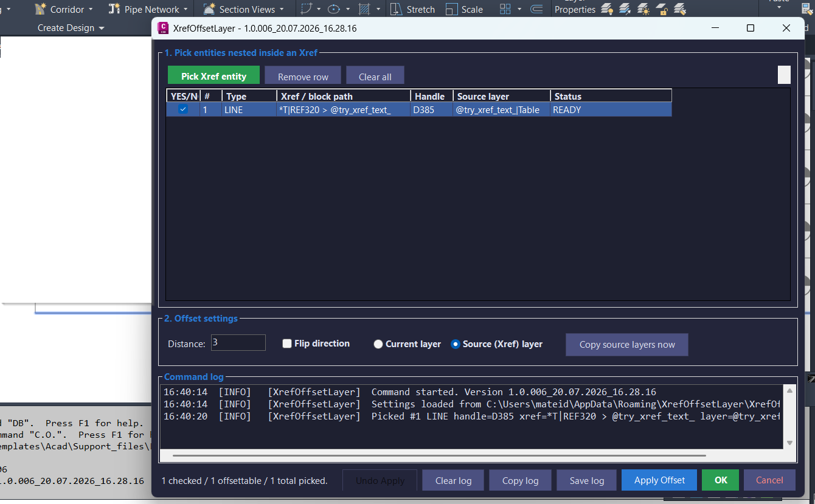Enable the Flip direction checkbox
This screenshot has height=504, width=815.
click(287, 343)
